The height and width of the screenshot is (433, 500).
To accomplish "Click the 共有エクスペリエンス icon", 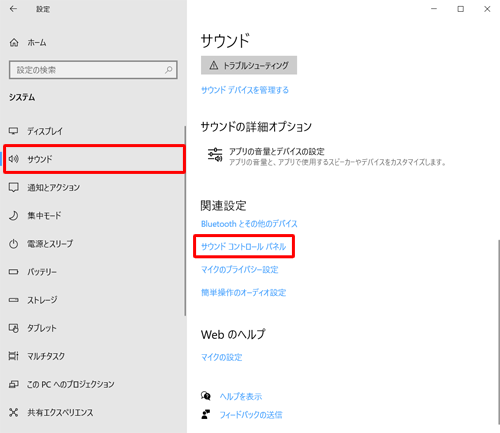I will click(13, 412).
